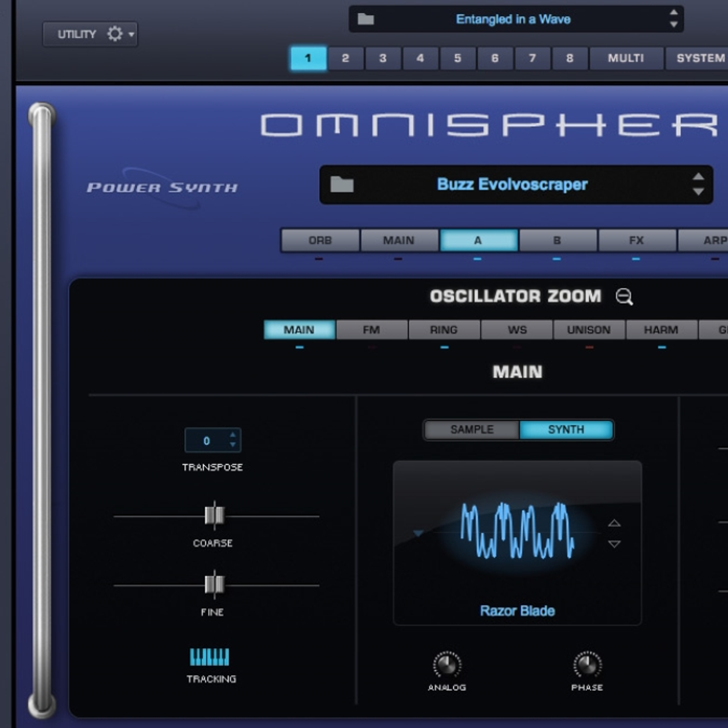Select part 5 button
The image size is (728, 728).
[x=457, y=58]
